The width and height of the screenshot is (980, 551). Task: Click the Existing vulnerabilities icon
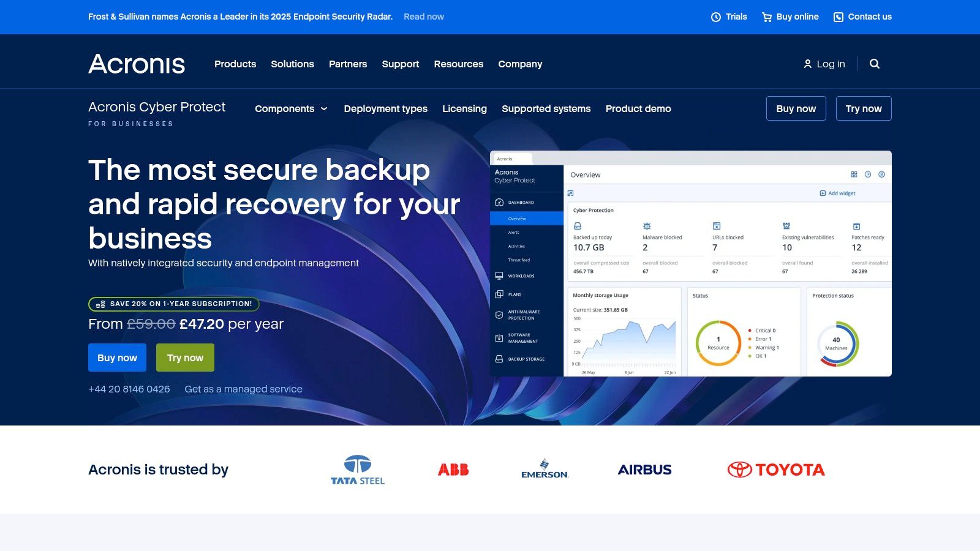786,226
